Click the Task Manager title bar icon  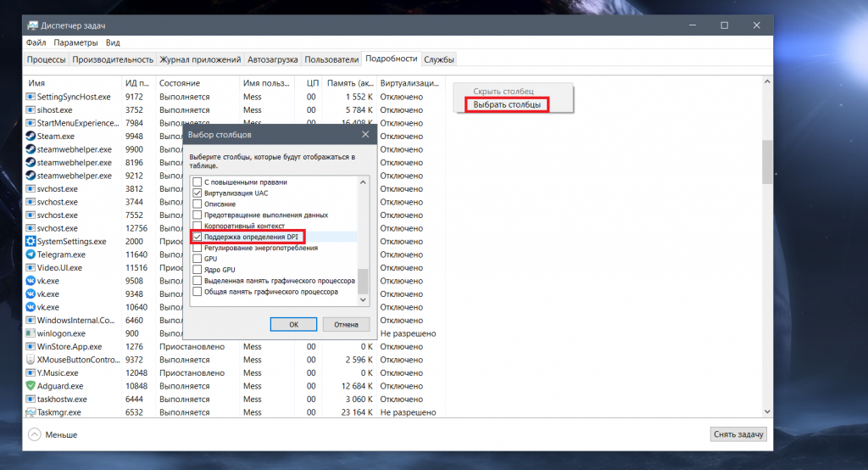(33, 25)
